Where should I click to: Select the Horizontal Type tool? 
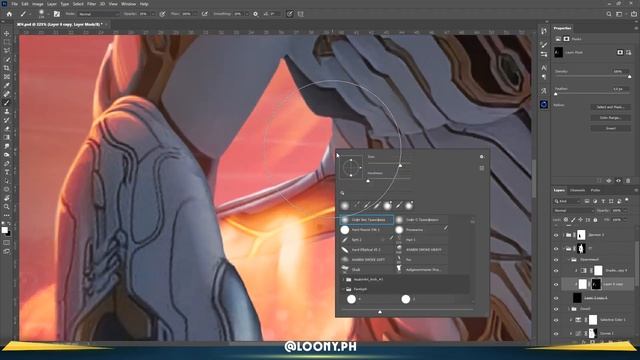pos(7,172)
